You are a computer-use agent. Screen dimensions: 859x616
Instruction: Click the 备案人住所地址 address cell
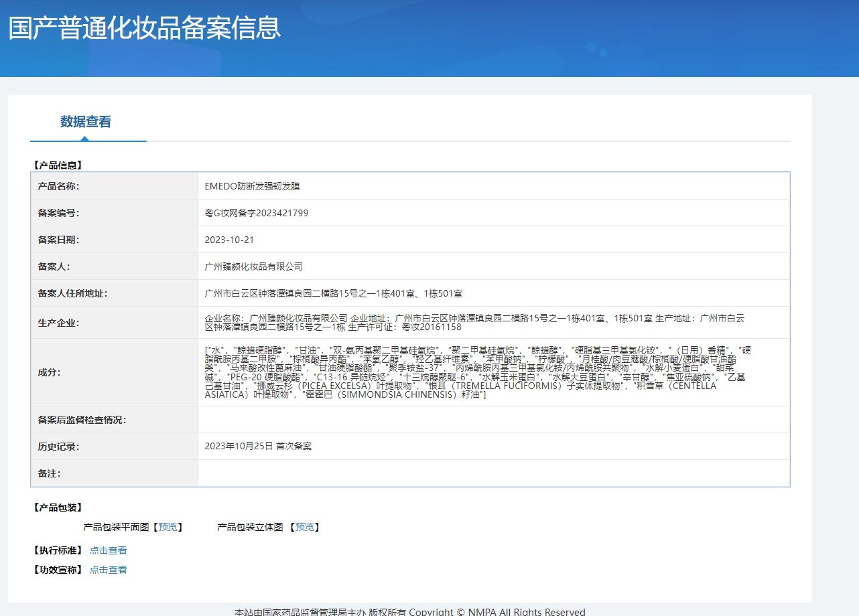(334, 293)
